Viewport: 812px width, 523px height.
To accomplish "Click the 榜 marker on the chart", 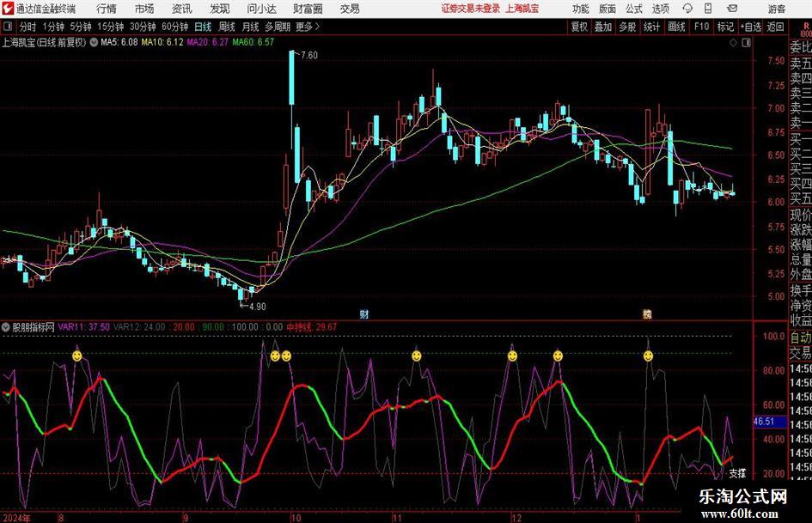I will point(647,313).
